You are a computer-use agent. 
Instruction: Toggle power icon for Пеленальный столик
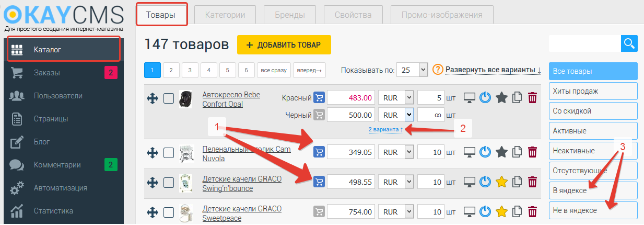pos(486,152)
